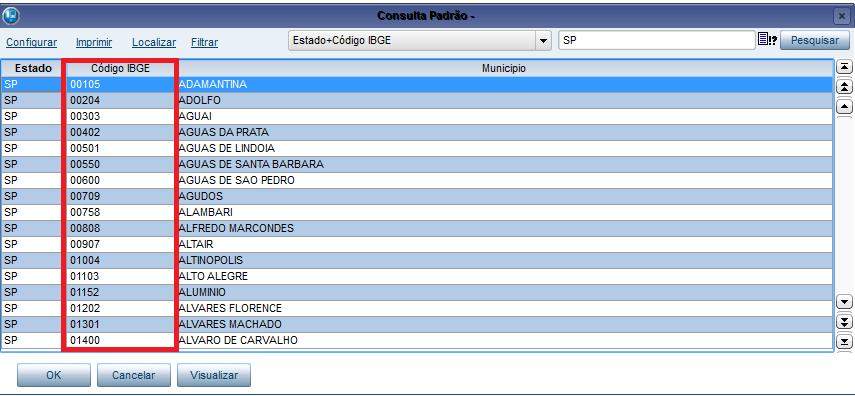Select the AGUAS DE SANTA BARBARA row
The width and height of the screenshot is (855, 396).
(417, 164)
